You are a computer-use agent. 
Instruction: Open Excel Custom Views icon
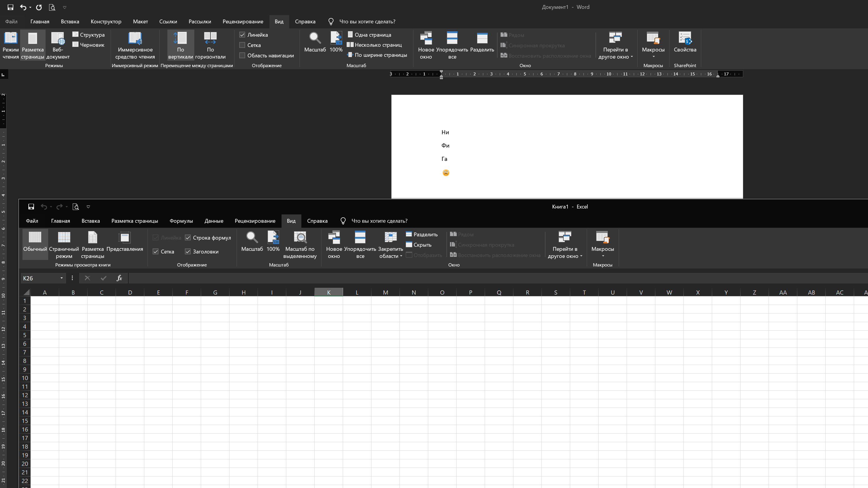point(125,237)
